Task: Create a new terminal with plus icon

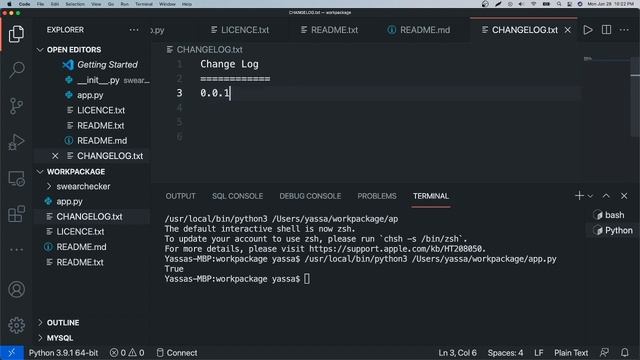Action: 579,196
